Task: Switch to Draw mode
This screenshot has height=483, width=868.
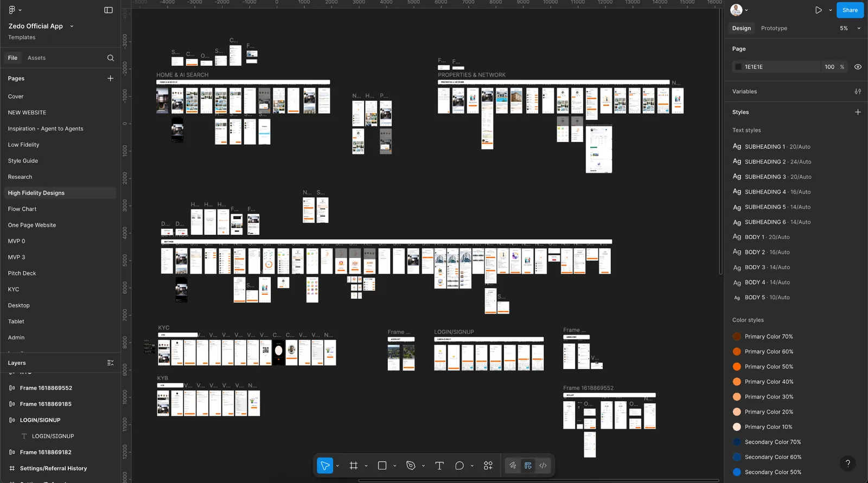Action: 513,466
